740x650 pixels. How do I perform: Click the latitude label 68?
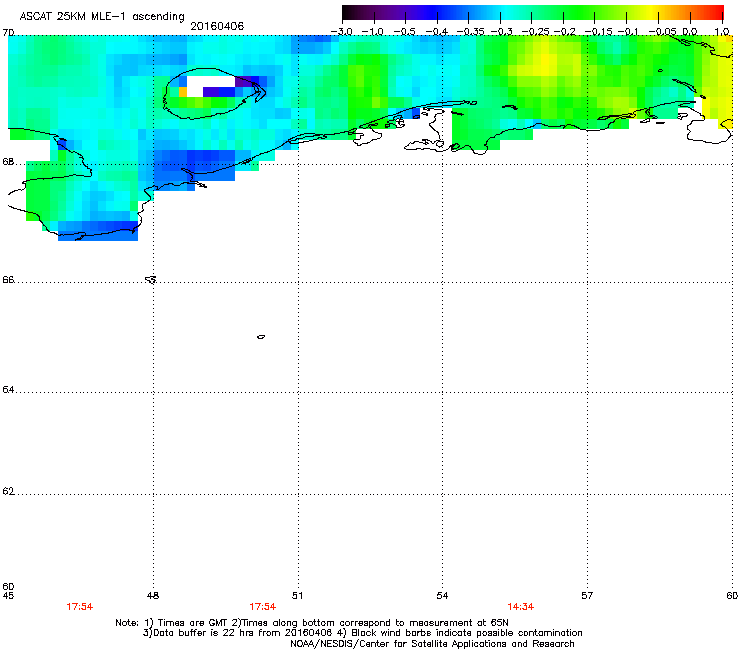coord(8,162)
